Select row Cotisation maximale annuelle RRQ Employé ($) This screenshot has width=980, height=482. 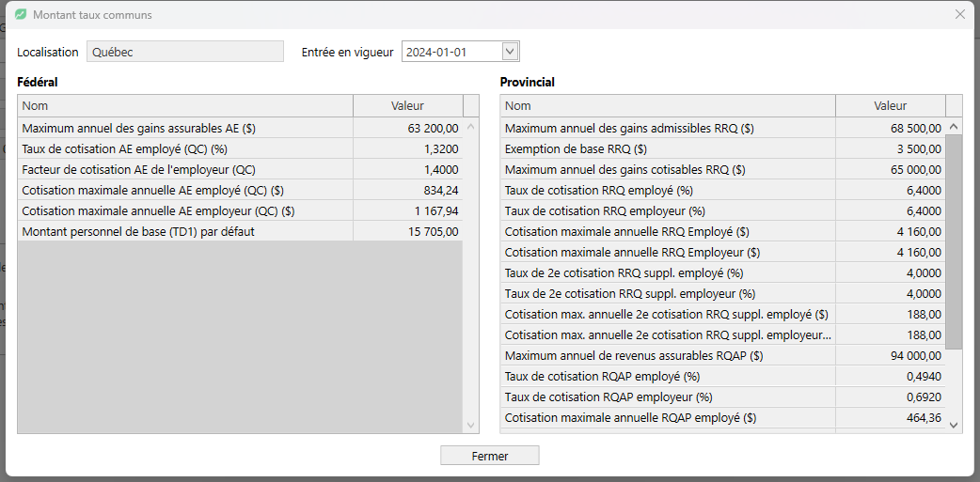point(723,231)
